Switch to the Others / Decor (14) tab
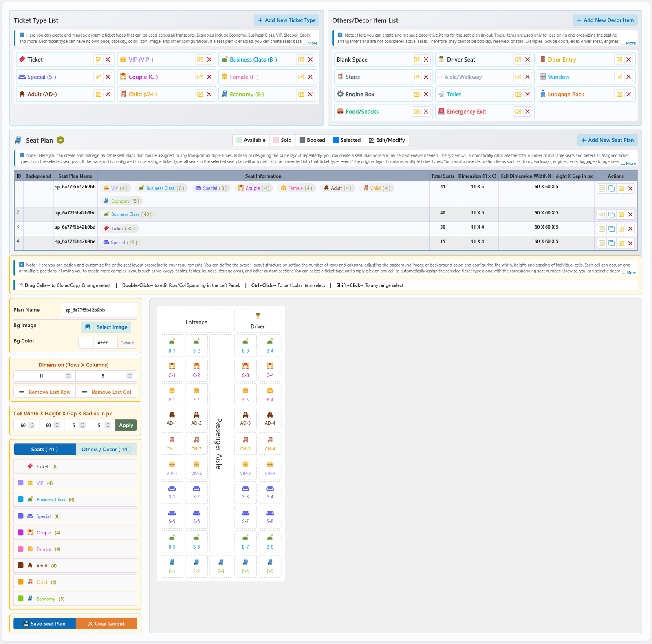Image resolution: width=652 pixels, height=644 pixels. (106, 449)
